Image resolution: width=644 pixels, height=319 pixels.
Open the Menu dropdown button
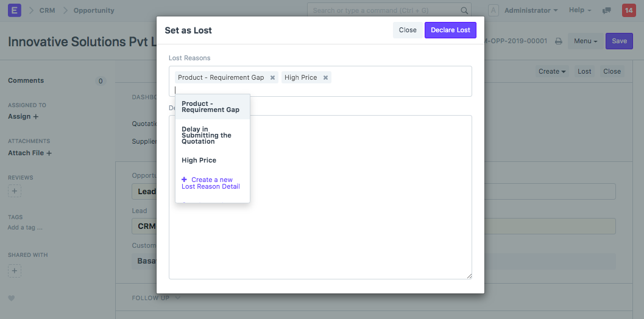pyautogui.click(x=585, y=41)
